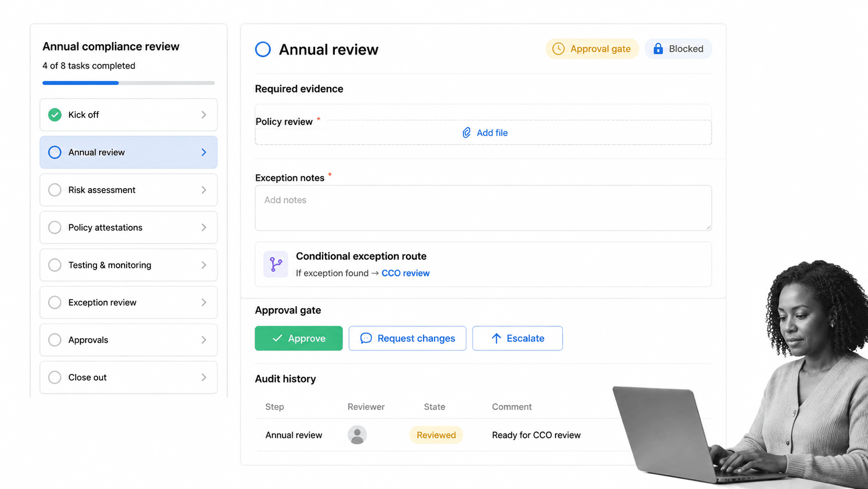Click the blue lock icon beside Blocked
The image size is (868, 489).
(x=658, y=49)
